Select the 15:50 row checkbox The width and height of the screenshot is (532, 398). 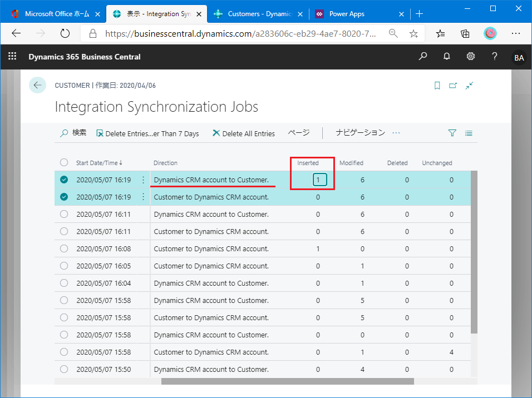pos(64,369)
